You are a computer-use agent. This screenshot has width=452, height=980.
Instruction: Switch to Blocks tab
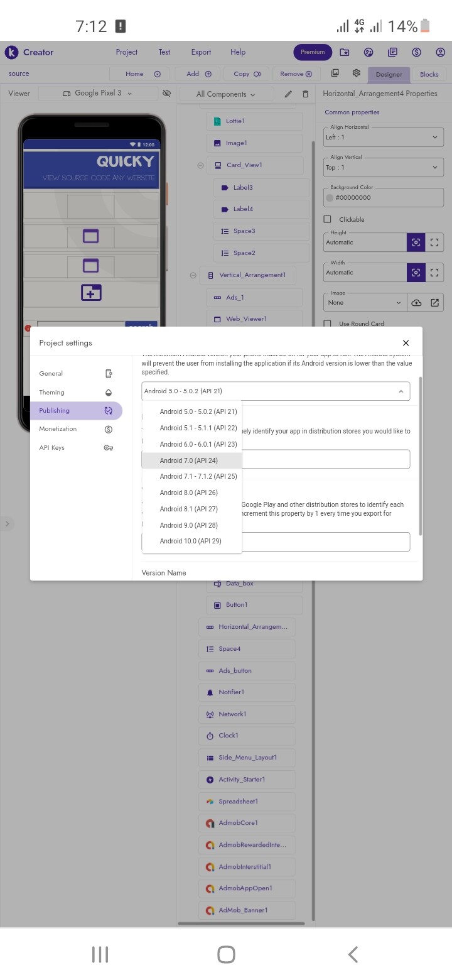click(x=429, y=74)
